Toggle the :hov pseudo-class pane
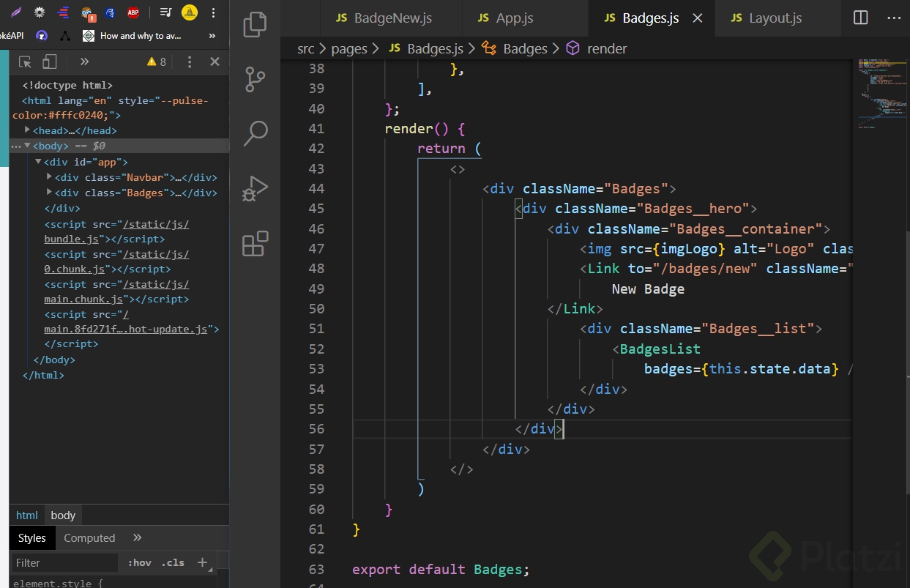Image resolution: width=910 pixels, height=588 pixels. coord(139,562)
